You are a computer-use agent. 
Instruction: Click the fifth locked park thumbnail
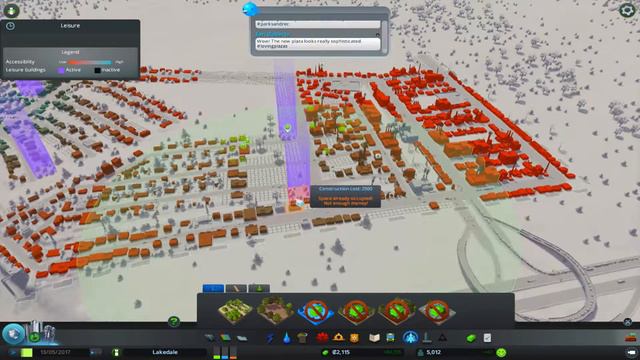click(x=396, y=311)
